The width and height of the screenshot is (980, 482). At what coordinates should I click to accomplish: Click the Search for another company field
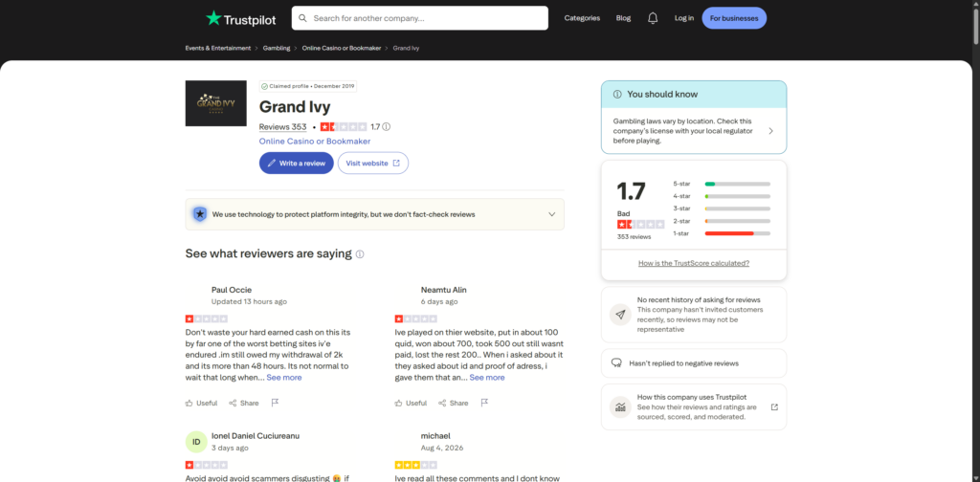(419, 18)
